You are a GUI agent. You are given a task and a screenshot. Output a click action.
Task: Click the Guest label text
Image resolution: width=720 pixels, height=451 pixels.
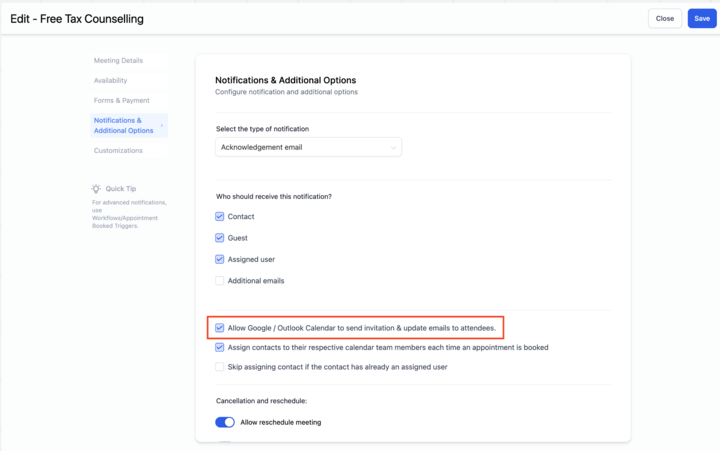pyautogui.click(x=237, y=238)
